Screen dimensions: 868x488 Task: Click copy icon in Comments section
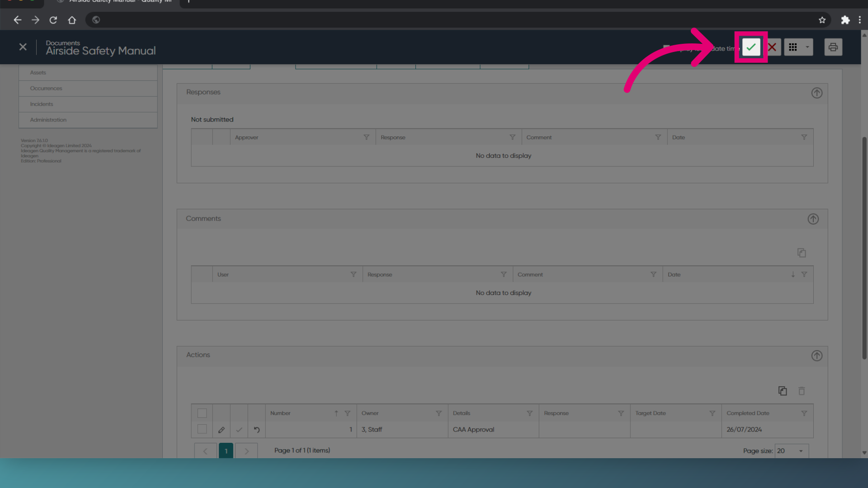coord(802,253)
